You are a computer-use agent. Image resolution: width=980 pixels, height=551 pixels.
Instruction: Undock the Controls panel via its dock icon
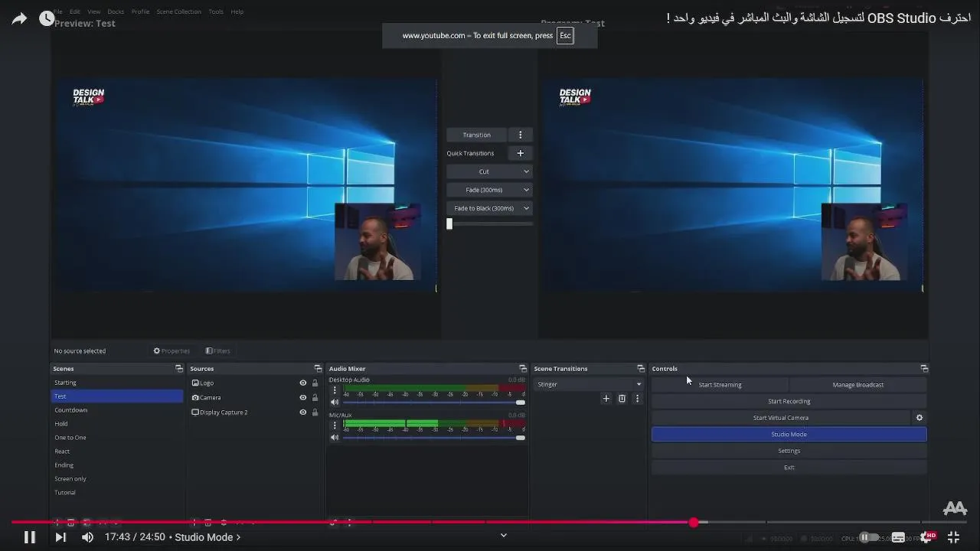click(924, 369)
